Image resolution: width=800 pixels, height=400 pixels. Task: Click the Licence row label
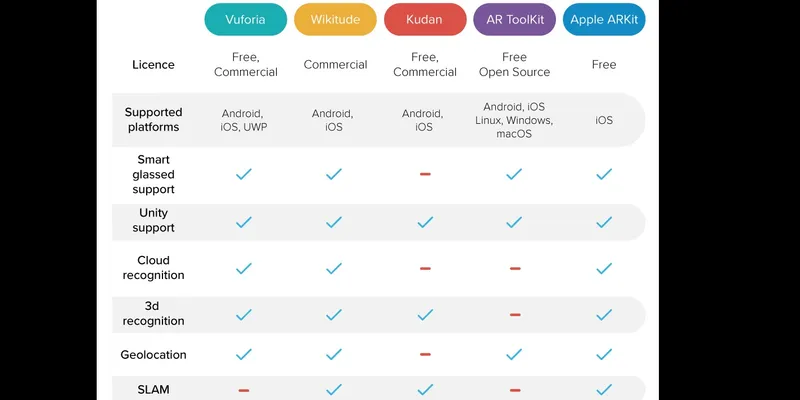[x=153, y=65]
